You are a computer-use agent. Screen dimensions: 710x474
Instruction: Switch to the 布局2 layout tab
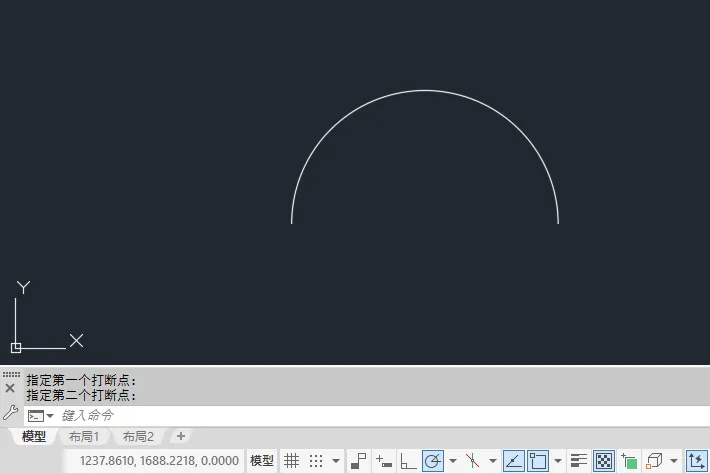point(138,437)
